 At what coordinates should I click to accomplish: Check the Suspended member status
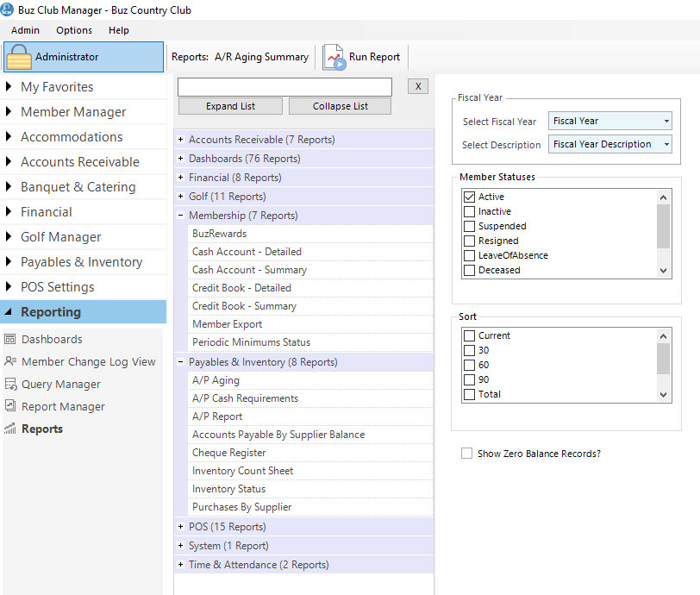tap(469, 227)
